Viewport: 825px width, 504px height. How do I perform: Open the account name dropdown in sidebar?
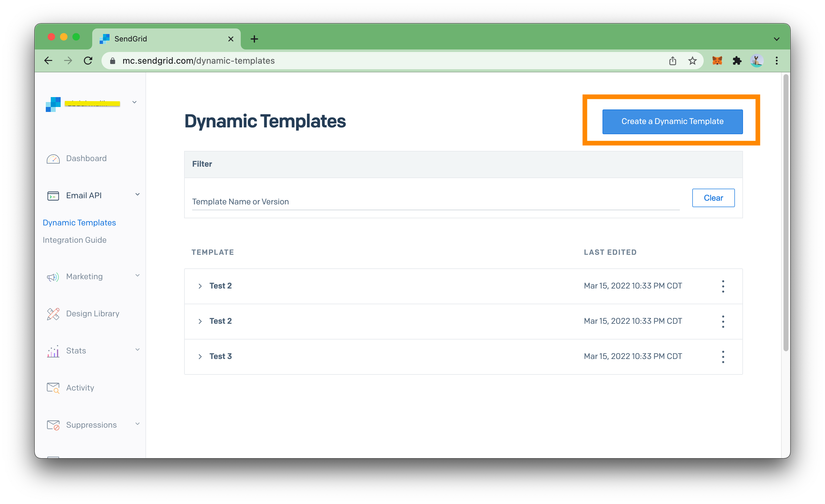point(134,102)
